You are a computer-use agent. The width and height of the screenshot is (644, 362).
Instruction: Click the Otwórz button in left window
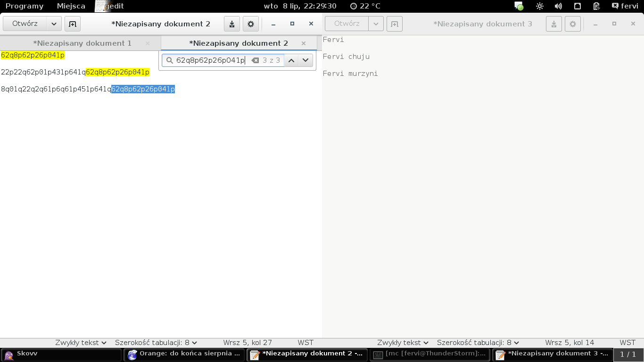pos(25,24)
